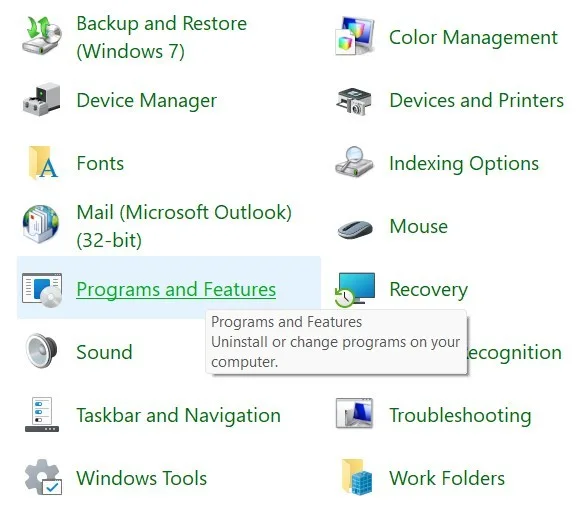Click the Troubleshooting icon
Viewport: 588px width, 510px height.
pos(354,413)
